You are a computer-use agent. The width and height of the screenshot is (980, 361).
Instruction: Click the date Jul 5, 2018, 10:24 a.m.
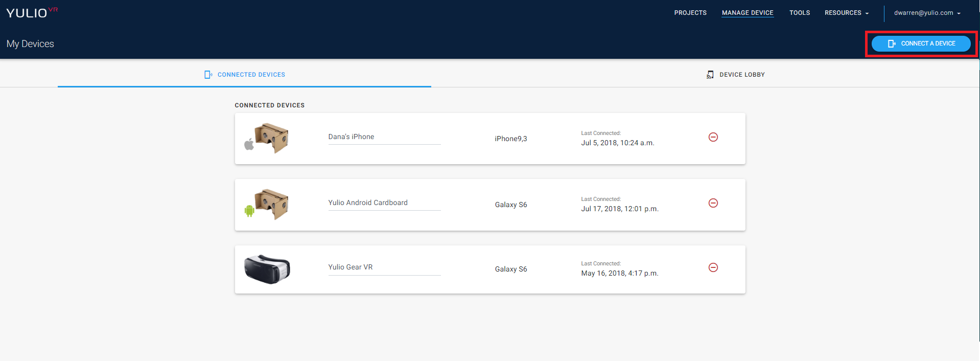[618, 143]
